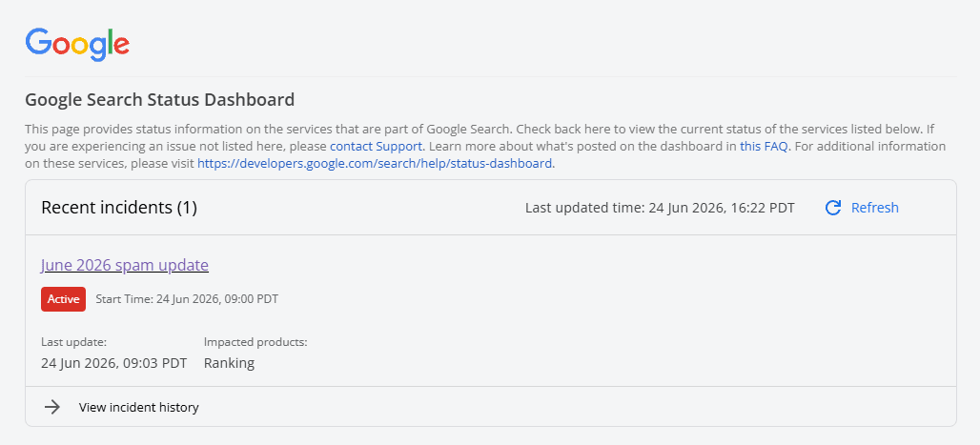Visit the developers.google.com status-dashboard URL

pos(375,164)
